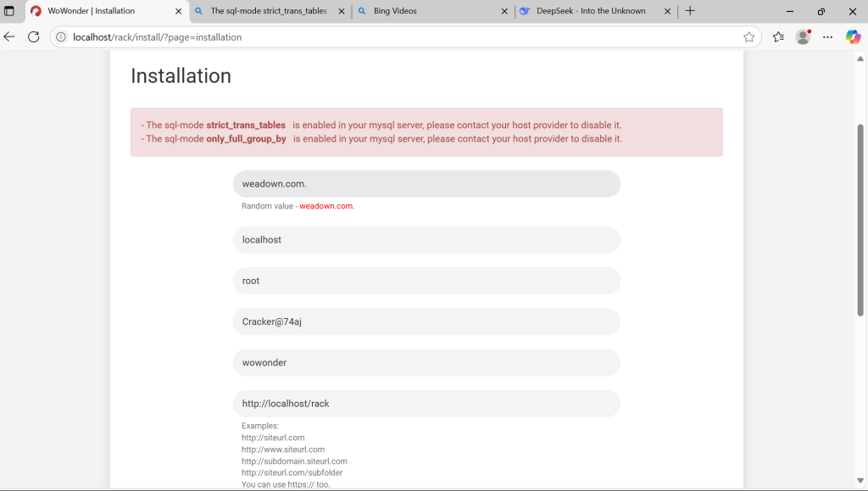This screenshot has height=491, width=868.
Task: Click the SQL username field showing root
Action: tap(426, 281)
